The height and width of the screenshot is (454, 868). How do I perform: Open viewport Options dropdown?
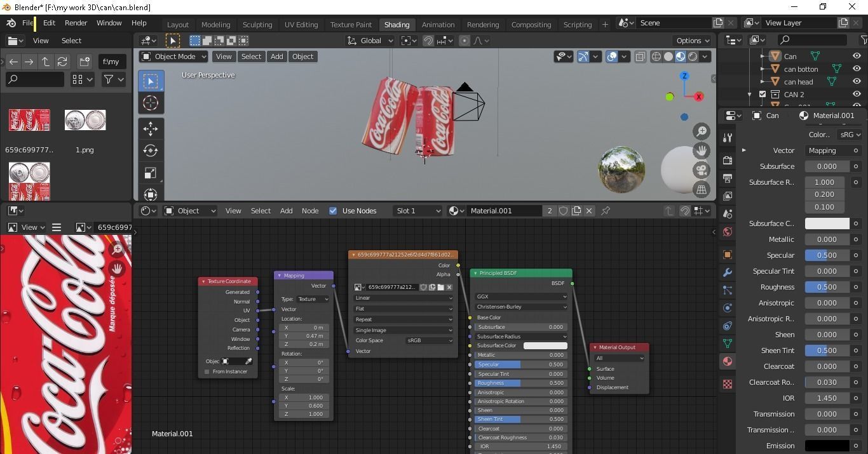693,41
